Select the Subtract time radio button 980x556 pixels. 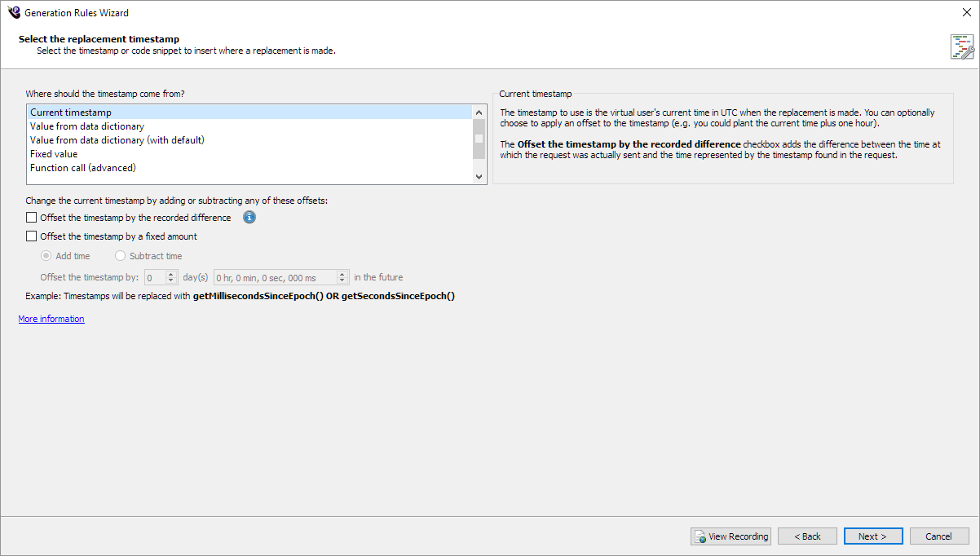pyautogui.click(x=121, y=256)
